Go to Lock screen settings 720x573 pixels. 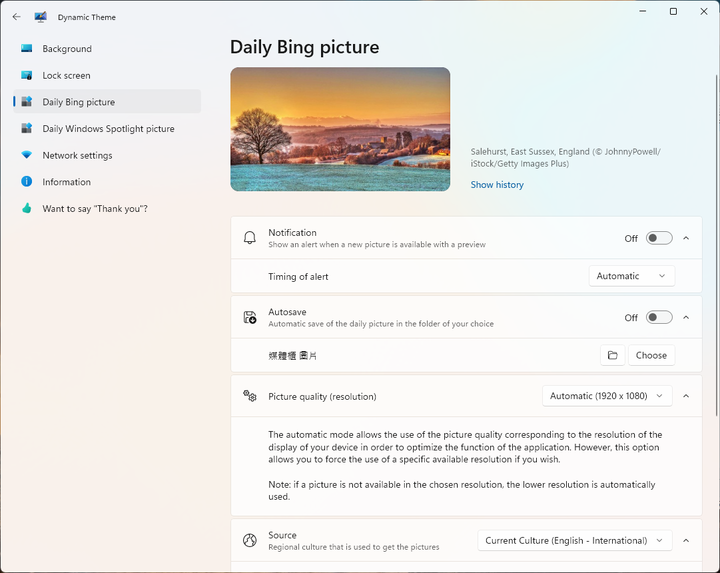click(107, 75)
